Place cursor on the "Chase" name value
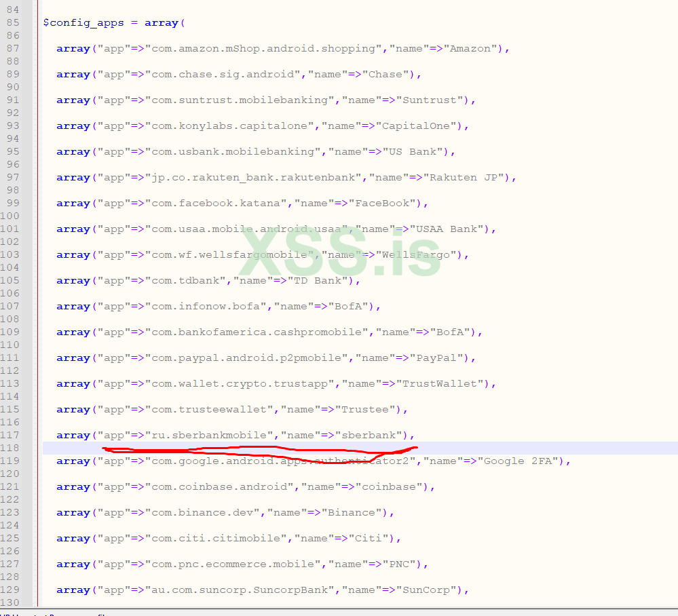 click(x=385, y=75)
